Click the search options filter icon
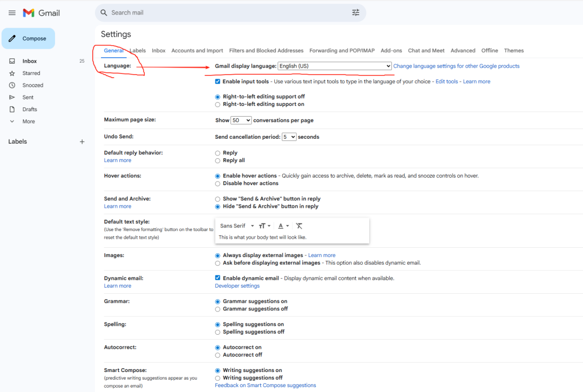 point(355,12)
